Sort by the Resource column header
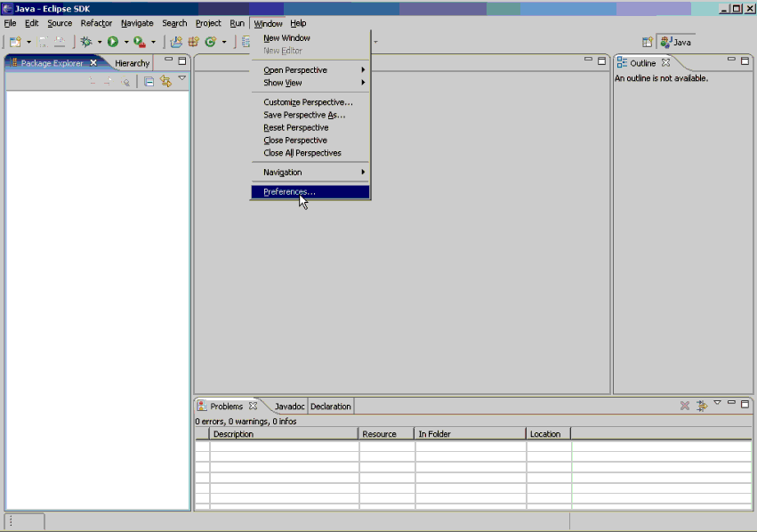This screenshot has width=757, height=532. [386, 434]
